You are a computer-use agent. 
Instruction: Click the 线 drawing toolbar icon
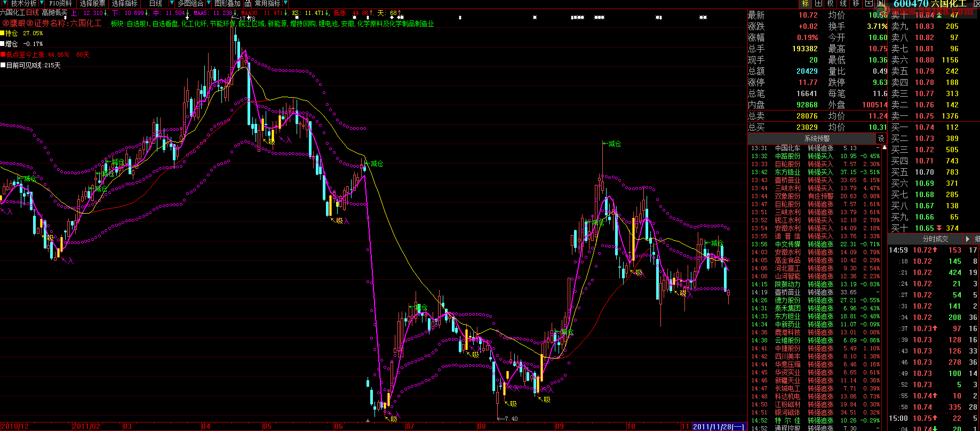pyautogui.click(x=843, y=4)
